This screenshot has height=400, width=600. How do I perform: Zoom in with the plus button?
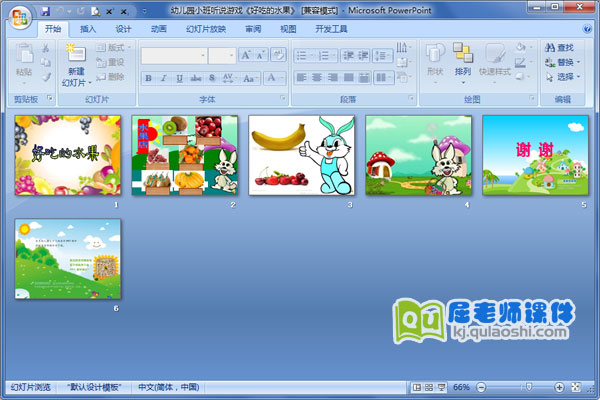pyautogui.click(x=559, y=387)
